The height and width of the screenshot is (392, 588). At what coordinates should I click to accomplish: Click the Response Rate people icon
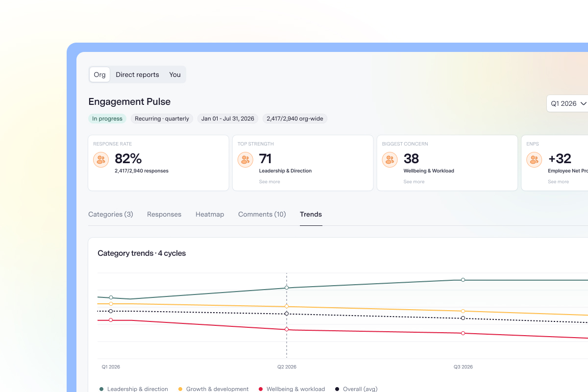pos(101,160)
